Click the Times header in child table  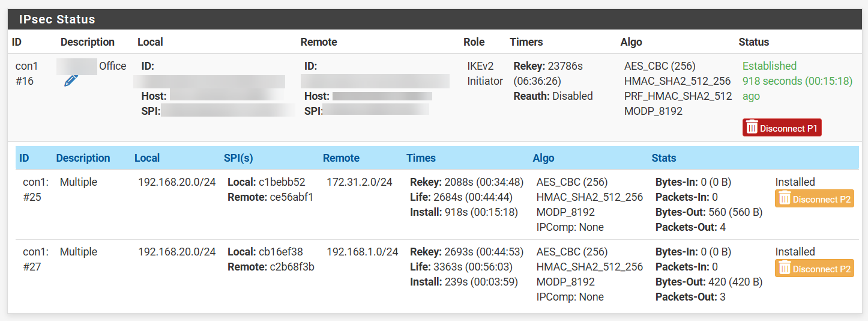pyautogui.click(x=421, y=158)
